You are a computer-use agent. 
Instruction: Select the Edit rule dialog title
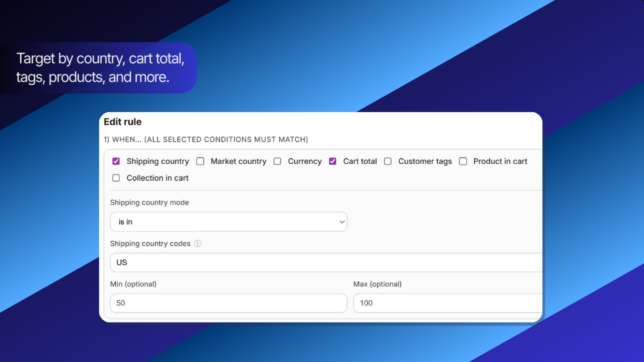(122, 121)
